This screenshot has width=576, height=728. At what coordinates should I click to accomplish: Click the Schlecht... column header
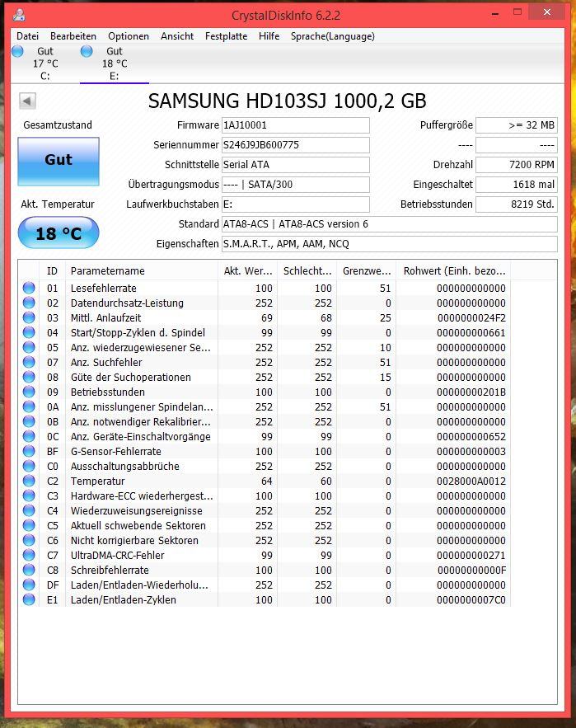click(x=307, y=270)
